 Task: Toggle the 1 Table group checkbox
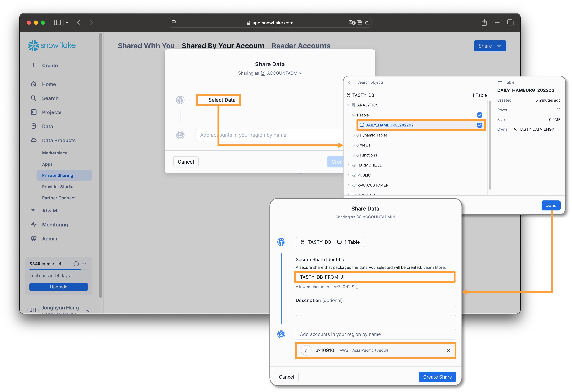(x=479, y=115)
